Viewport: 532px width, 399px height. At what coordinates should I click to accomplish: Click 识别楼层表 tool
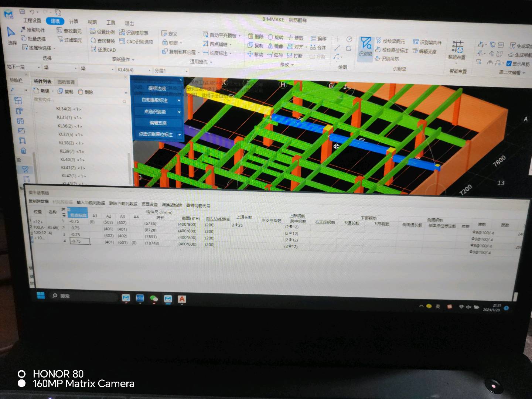[134, 33]
